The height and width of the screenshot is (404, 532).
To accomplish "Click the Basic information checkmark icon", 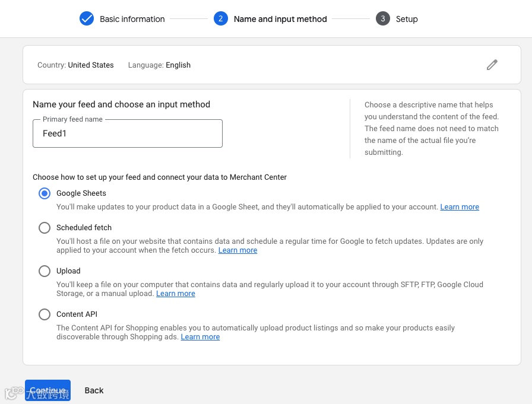I will pyautogui.click(x=87, y=19).
